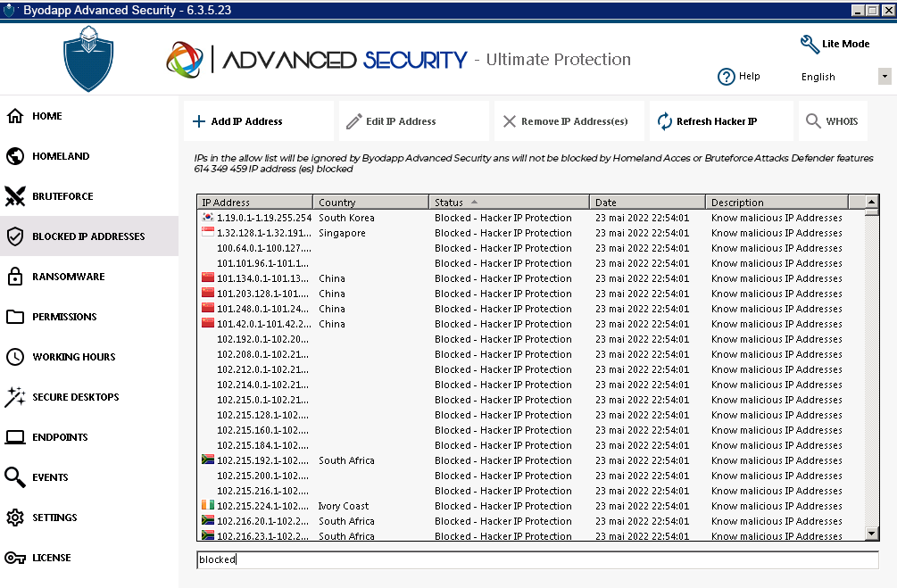This screenshot has width=897, height=588.
Task: Open the BRUTEFORCE section
Action: click(89, 195)
